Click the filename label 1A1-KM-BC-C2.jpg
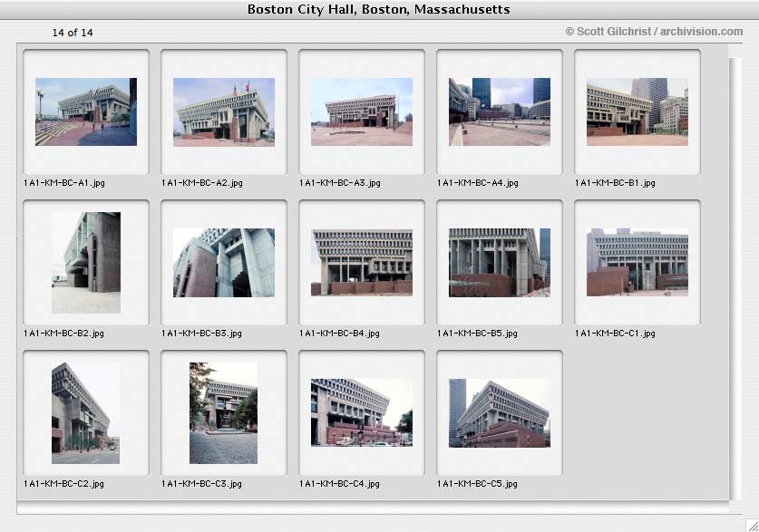 [63, 484]
